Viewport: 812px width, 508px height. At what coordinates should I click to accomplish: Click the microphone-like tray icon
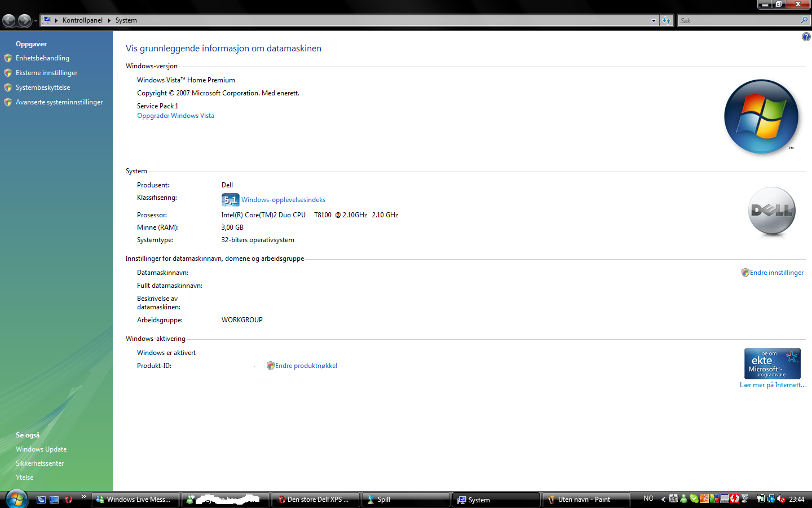[x=745, y=498]
